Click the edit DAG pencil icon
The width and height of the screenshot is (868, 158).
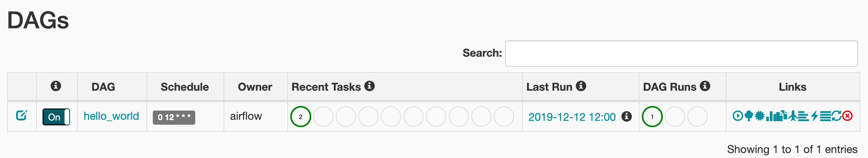pos(22,115)
